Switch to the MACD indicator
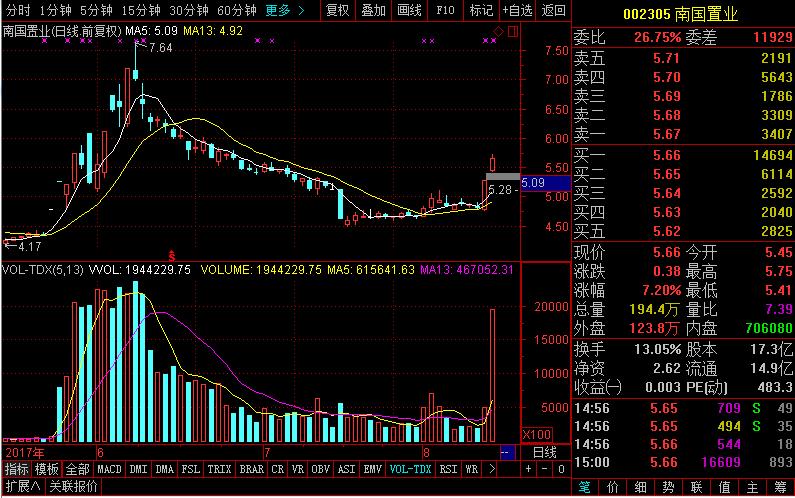Viewport: 795px width, 498px height. [109, 469]
